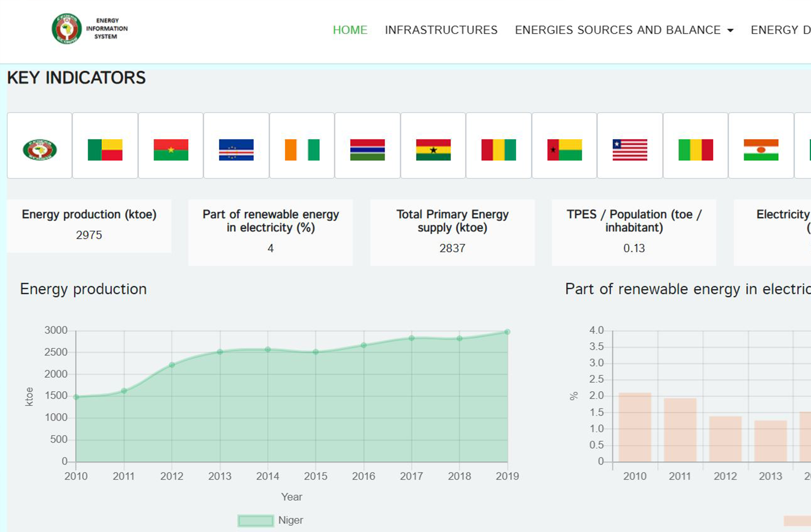Select the Liberia flag card
The height and width of the screenshot is (532, 811).
coord(630,145)
